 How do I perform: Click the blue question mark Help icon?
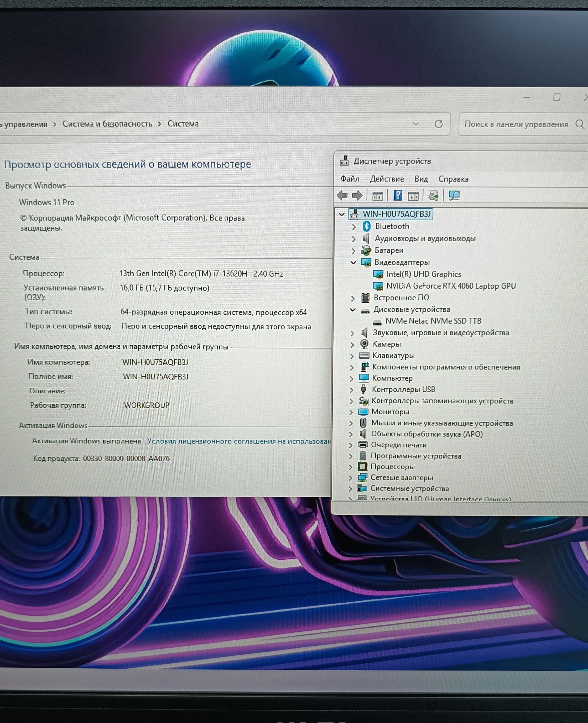point(398,195)
